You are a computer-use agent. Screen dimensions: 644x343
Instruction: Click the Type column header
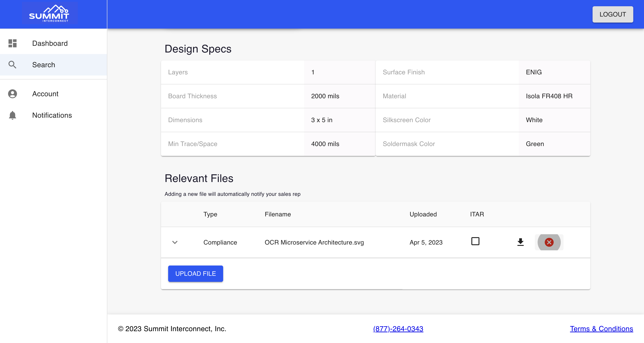210,214
